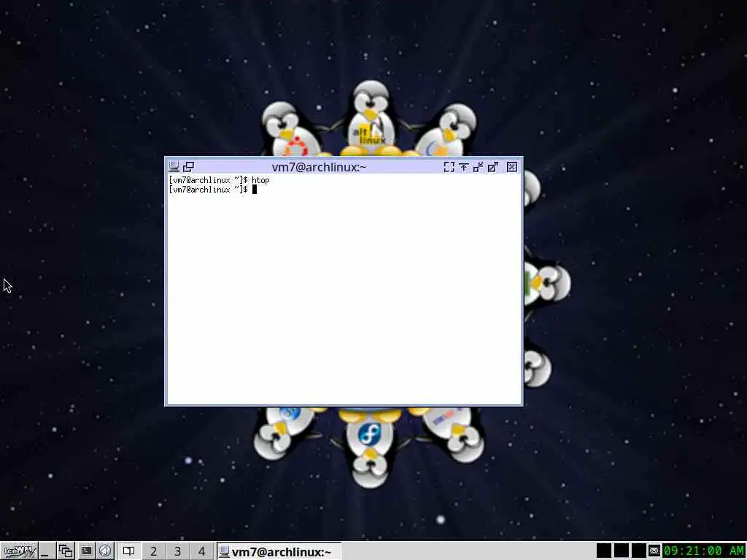747x560 pixels.
Task: Roll up the terminal with the up-arrow icon
Action: (x=463, y=167)
